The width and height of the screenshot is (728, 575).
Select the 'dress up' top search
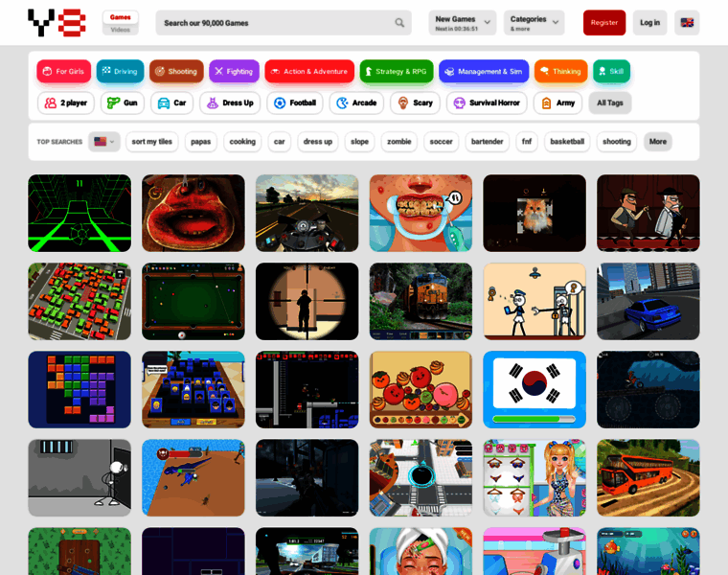[318, 142]
